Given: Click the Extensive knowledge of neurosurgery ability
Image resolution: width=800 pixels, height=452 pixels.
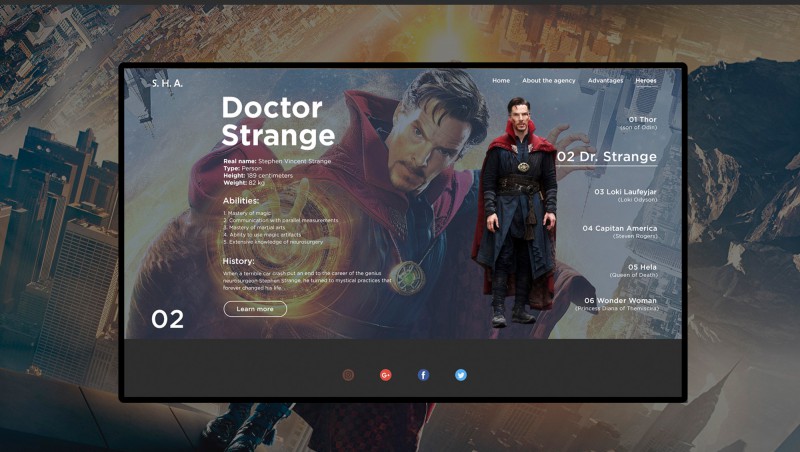Looking at the screenshot, I should [273, 242].
